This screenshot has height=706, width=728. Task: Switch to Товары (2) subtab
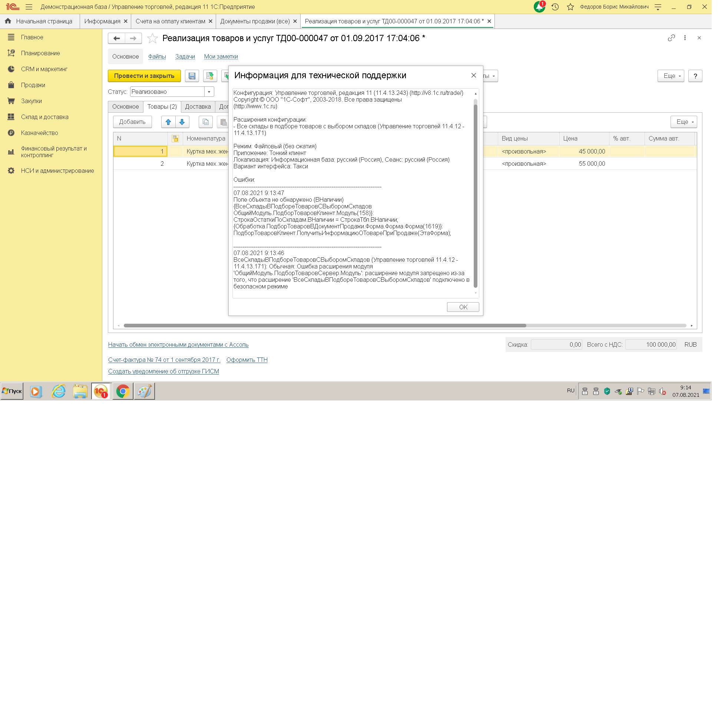pos(162,107)
